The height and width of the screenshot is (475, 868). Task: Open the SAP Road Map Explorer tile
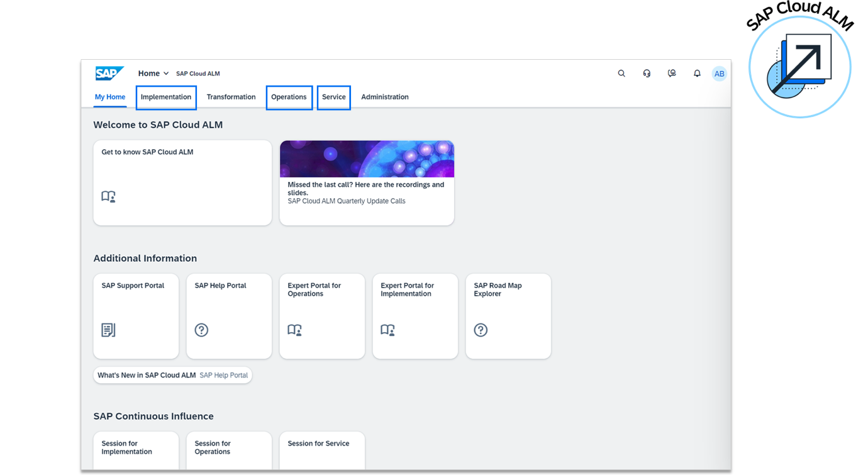tap(508, 316)
